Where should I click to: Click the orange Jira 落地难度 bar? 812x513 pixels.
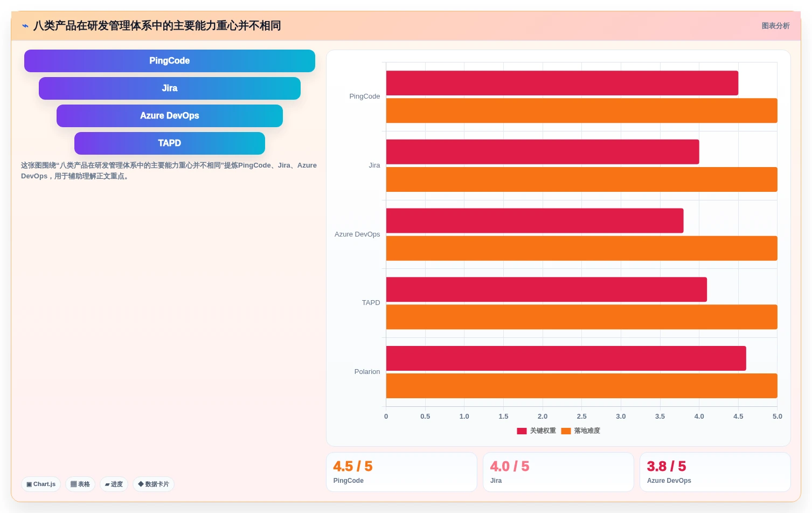(x=581, y=179)
